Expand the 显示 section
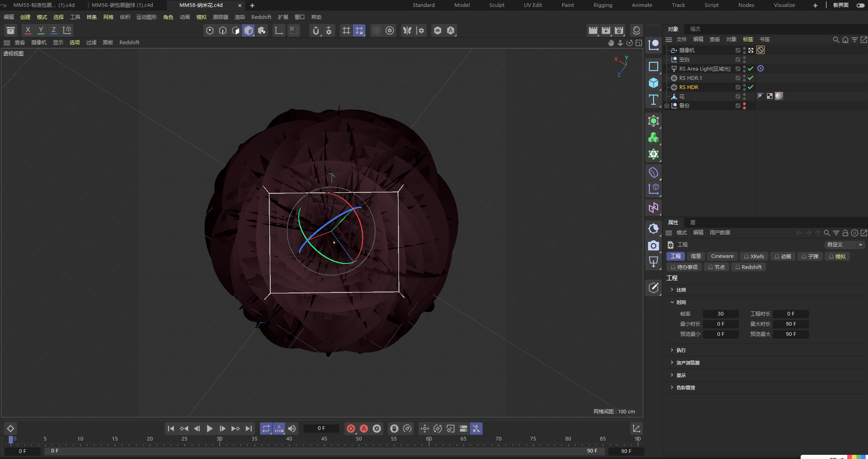Screen dimensions: 868x459 (672, 375)
